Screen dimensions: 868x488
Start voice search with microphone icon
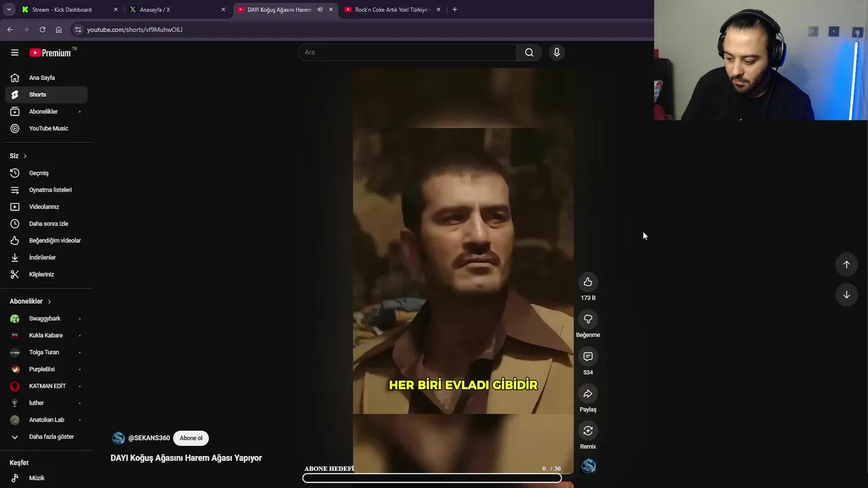coord(557,52)
